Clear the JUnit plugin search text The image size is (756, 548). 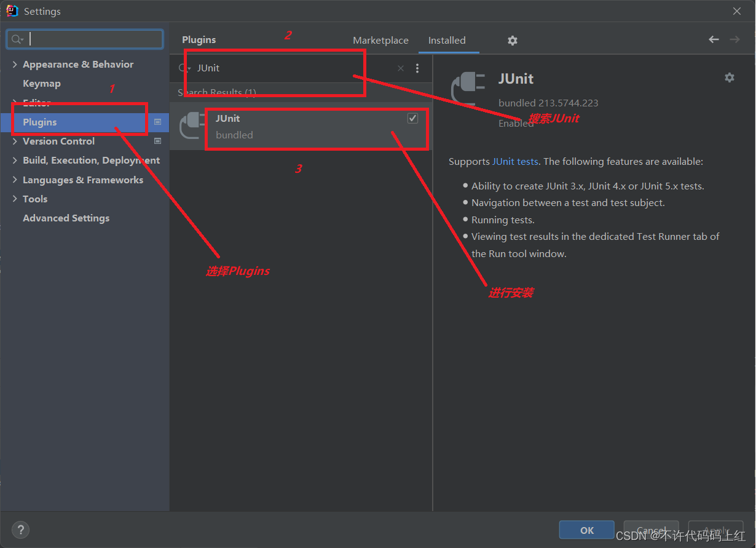401,68
